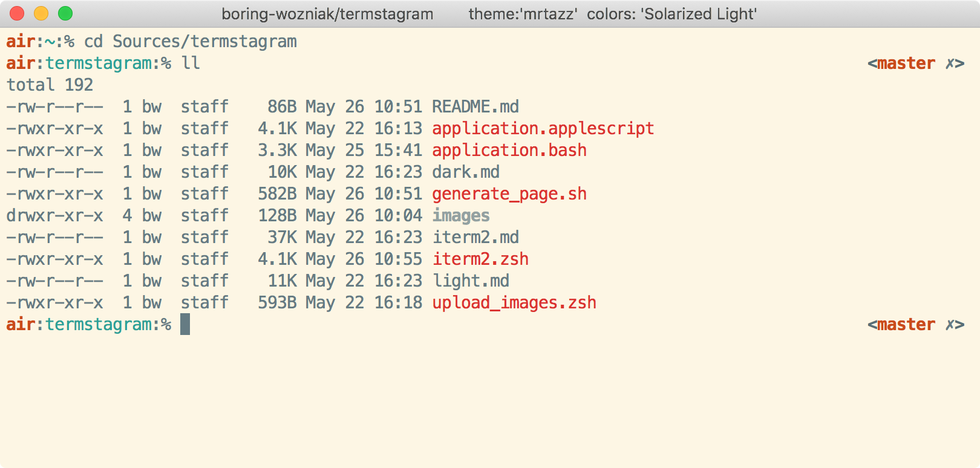Click the iterm2.md filename
Screen dimensions: 980x468
click(475, 238)
